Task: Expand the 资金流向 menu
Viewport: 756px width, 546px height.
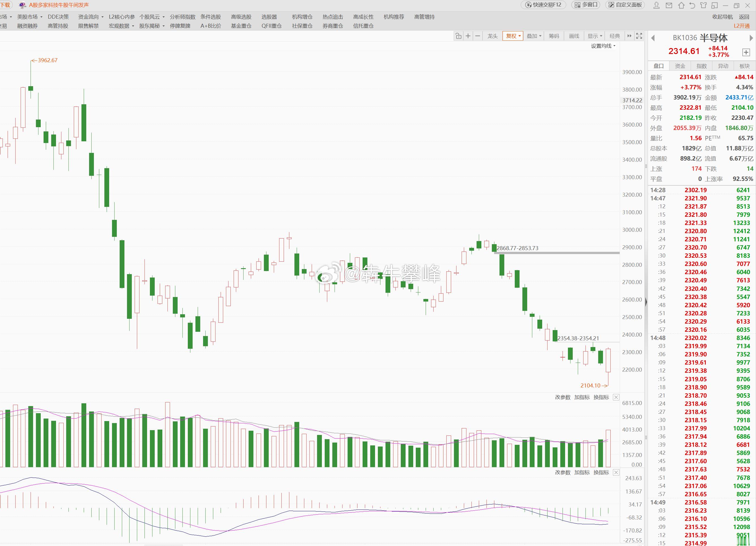Action: point(91,17)
